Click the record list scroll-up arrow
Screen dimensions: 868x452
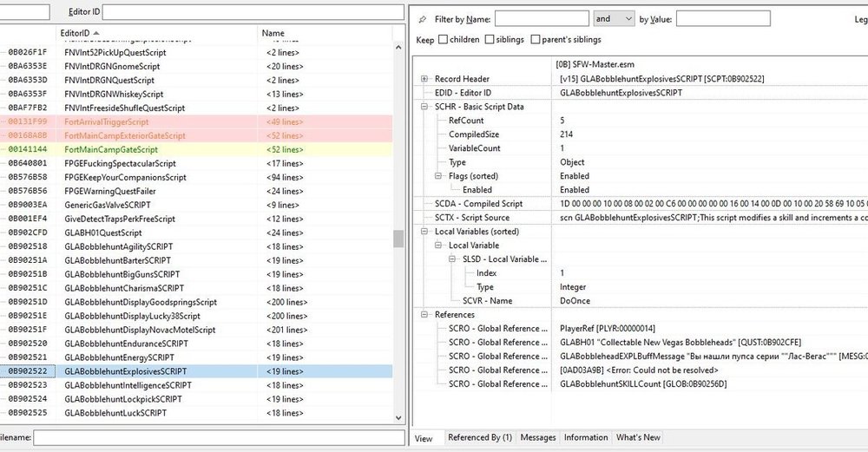(398, 48)
